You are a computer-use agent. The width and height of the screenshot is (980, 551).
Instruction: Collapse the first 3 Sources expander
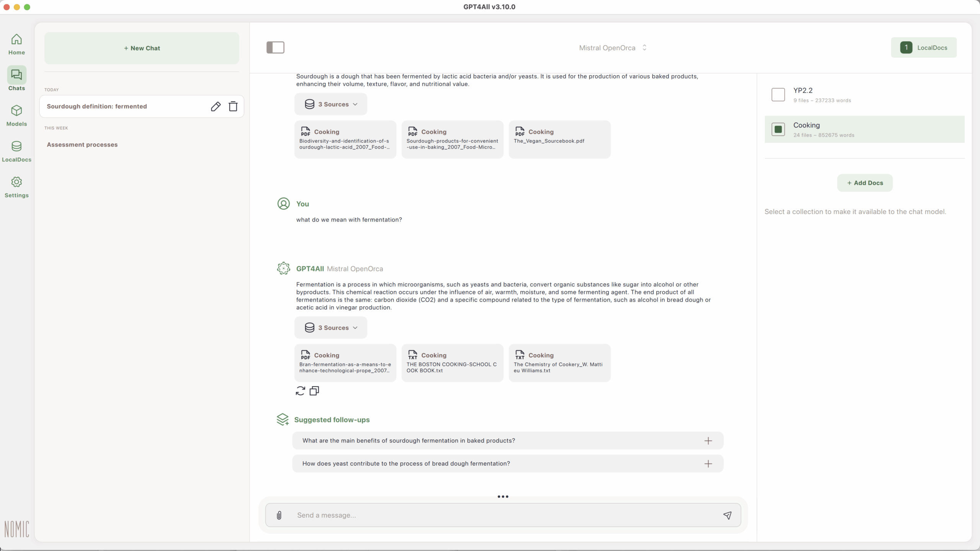(x=331, y=104)
